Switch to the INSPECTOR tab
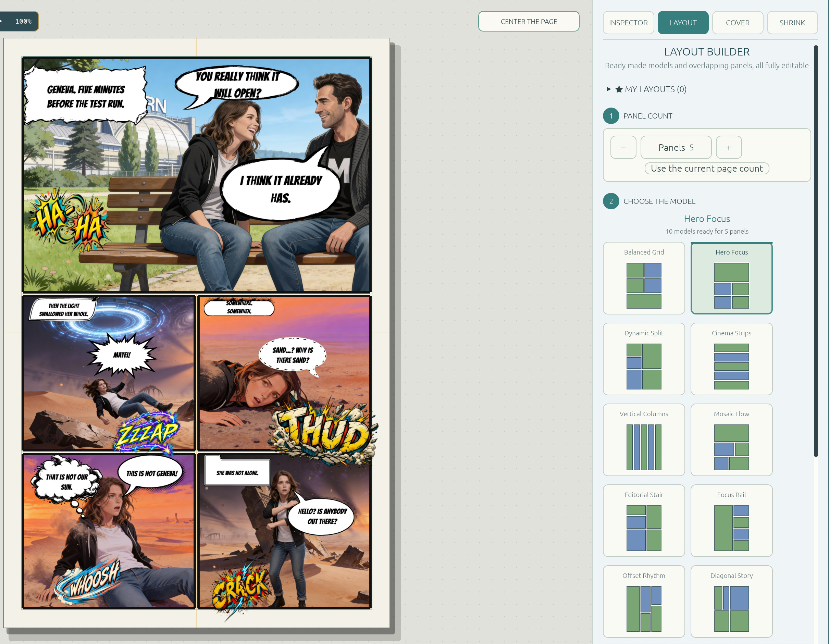829x644 pixels. click(x=628, y=23)
